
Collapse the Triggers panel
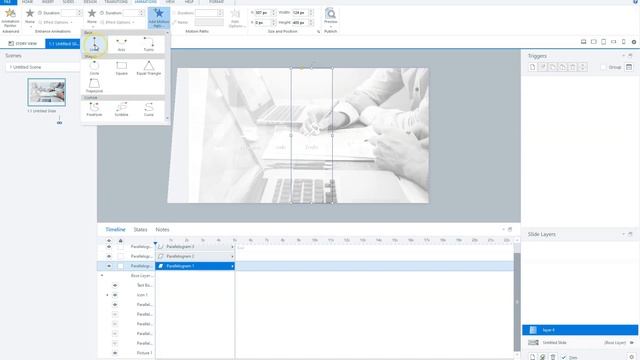(623, 56)
